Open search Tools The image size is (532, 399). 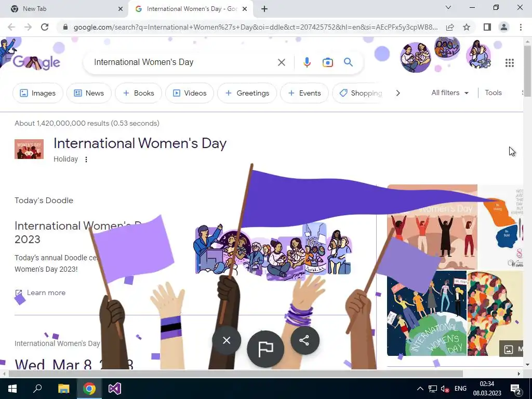[493, 92]
